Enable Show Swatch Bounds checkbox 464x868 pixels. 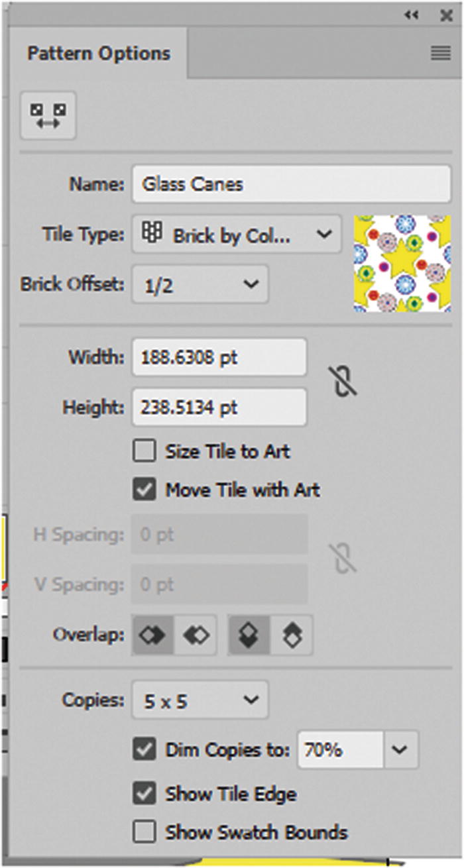[144, 832]
